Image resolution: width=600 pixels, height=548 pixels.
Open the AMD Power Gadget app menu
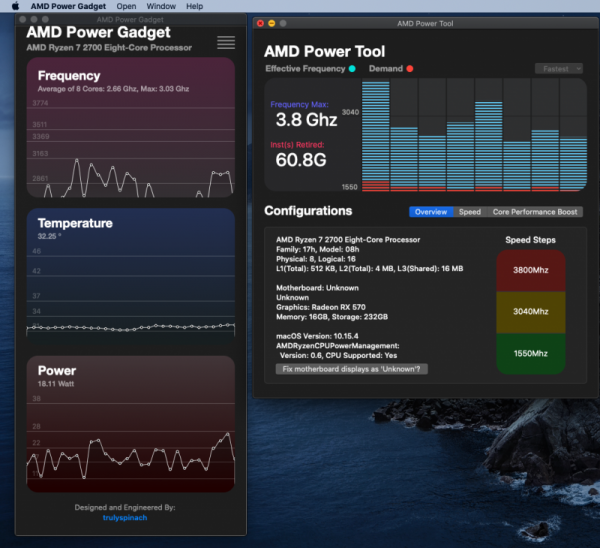tap(68, 6)
